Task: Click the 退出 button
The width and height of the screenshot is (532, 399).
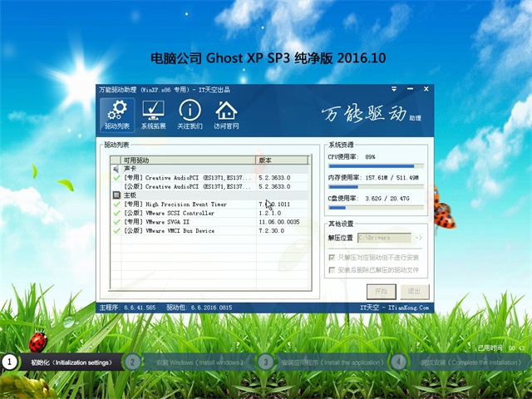Action: [415, 292]
